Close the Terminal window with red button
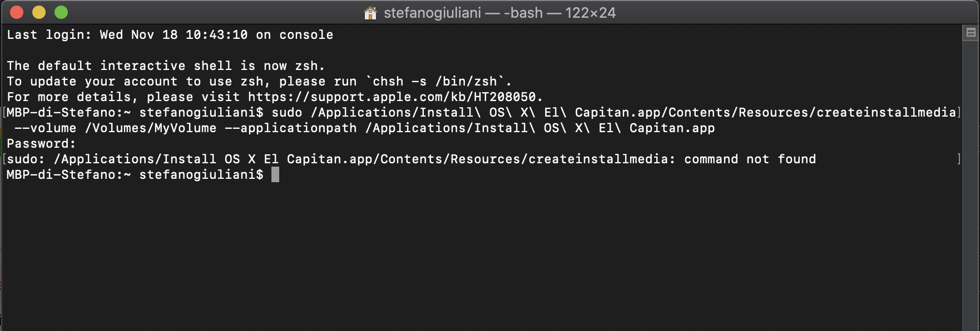The width and height of the screenshot is (980, 331). [x=17, y=12]
